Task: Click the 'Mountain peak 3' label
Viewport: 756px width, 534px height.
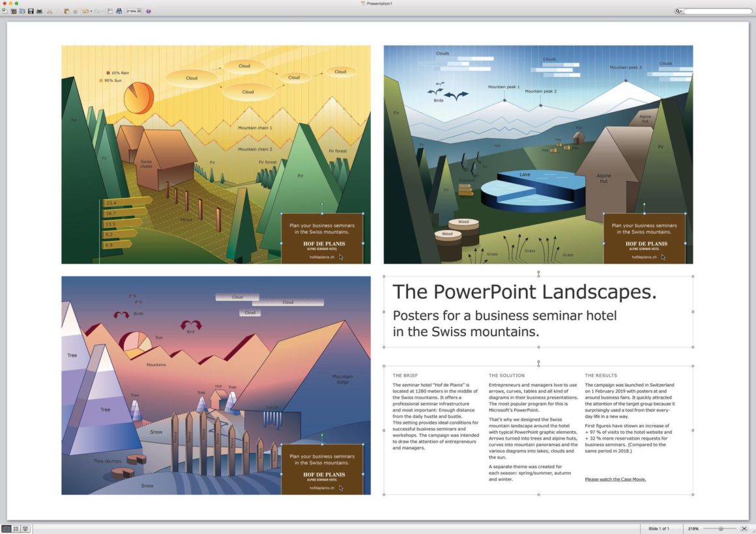Action: click(626, 68)
